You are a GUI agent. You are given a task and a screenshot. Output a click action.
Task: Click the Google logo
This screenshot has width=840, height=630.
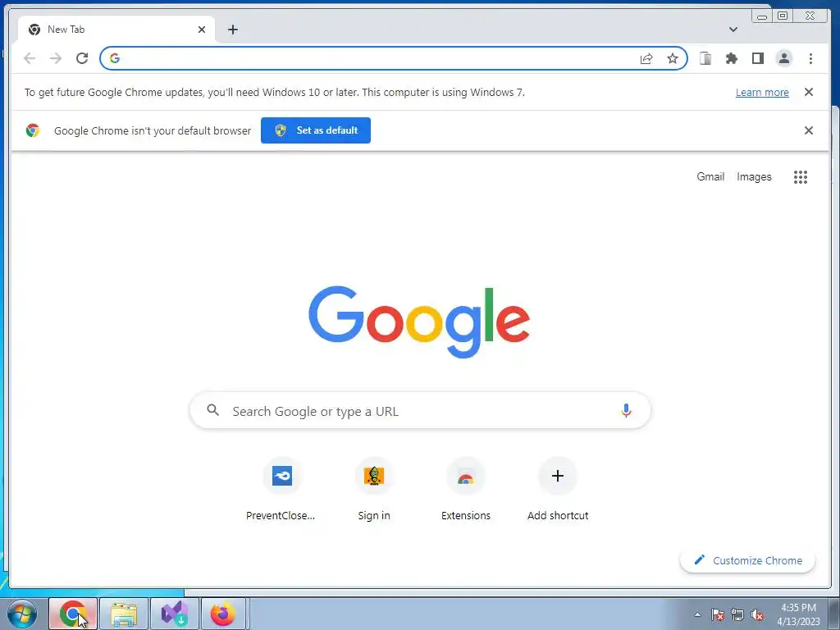click(419, 322)
